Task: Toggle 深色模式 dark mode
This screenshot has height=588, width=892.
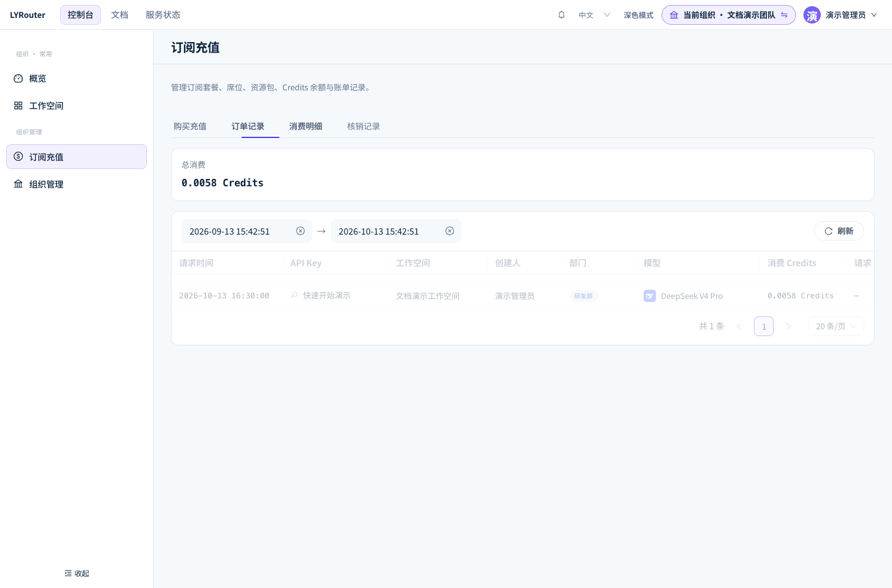Action: pyautogui.click(x=639, y=15)
